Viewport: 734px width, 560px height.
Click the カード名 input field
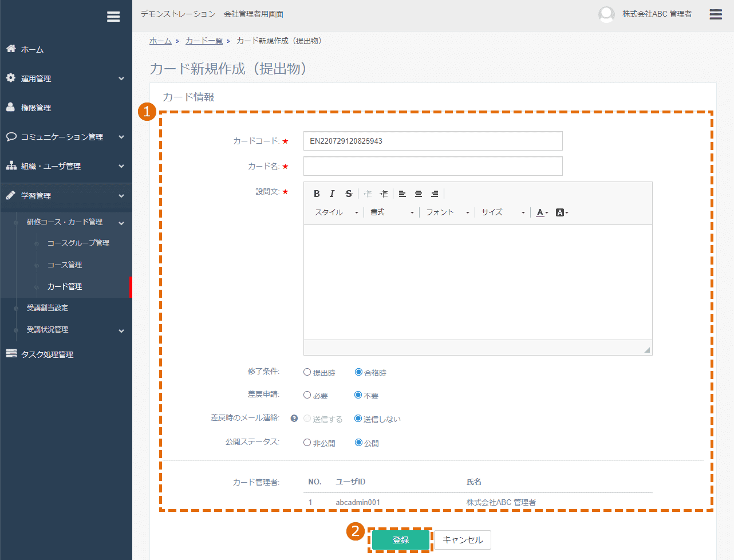(433, 166)
